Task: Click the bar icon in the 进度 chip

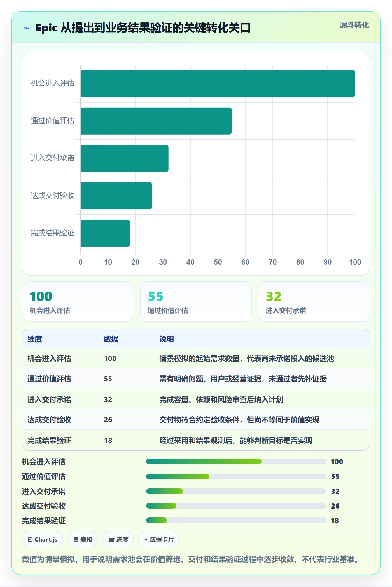Action: point(111,540)
